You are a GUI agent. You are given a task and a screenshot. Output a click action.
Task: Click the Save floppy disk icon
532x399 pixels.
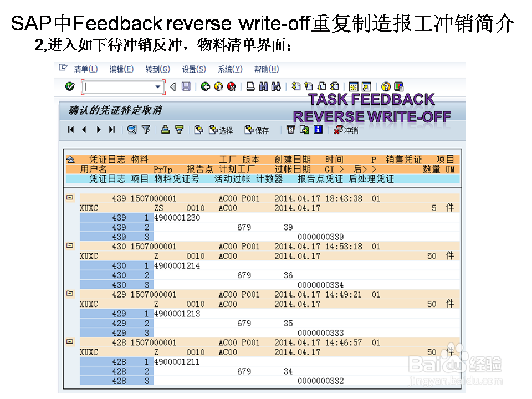(186, 86)
